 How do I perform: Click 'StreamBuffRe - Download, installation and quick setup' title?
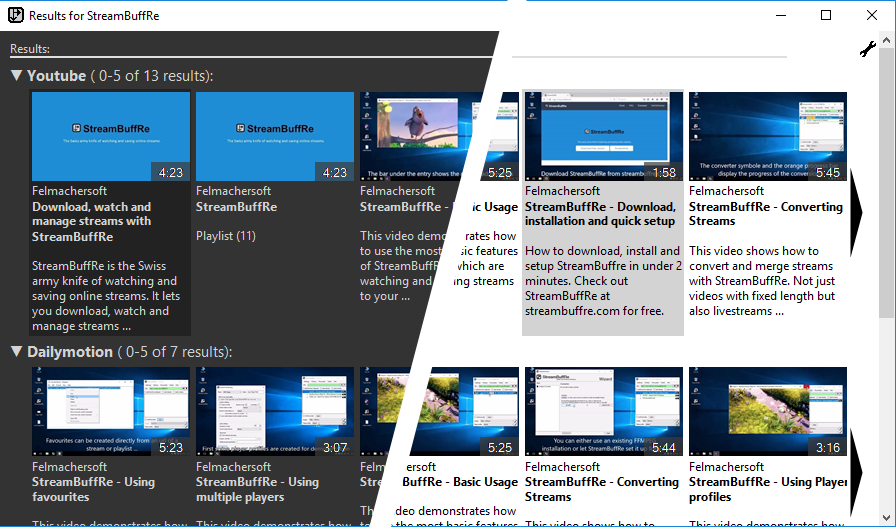(600, 214)
